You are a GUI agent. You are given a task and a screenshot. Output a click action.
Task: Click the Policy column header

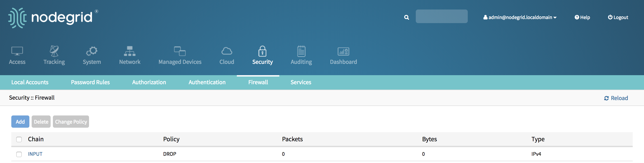pyautogui.click(x=171, y=139)
